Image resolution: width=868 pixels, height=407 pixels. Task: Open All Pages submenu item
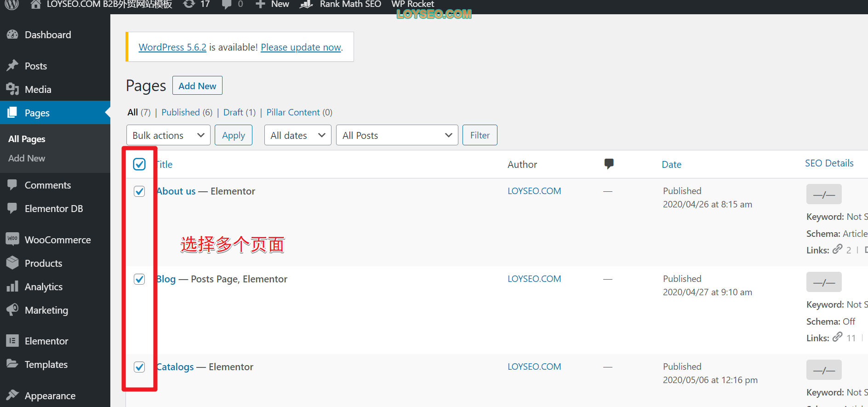tap(27, 139)
